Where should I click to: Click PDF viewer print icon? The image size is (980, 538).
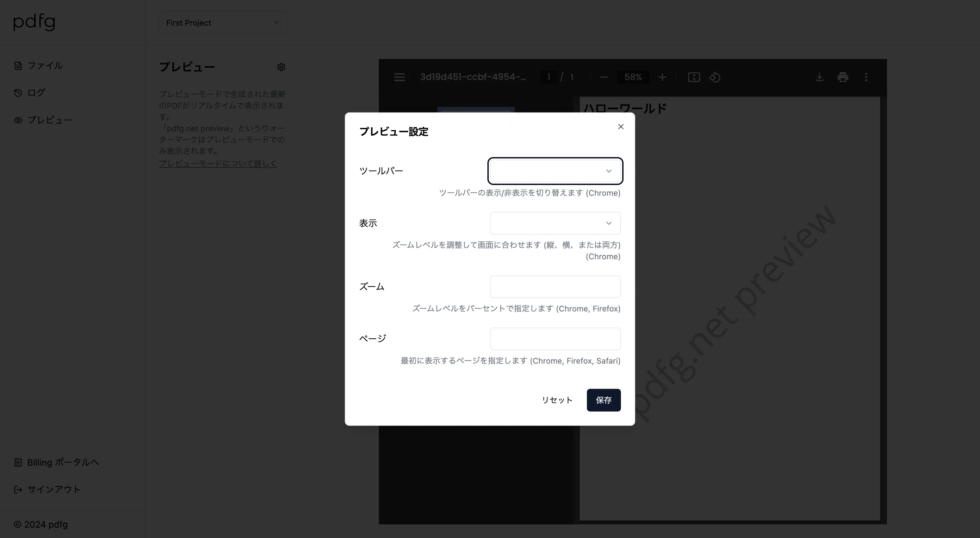843,77
